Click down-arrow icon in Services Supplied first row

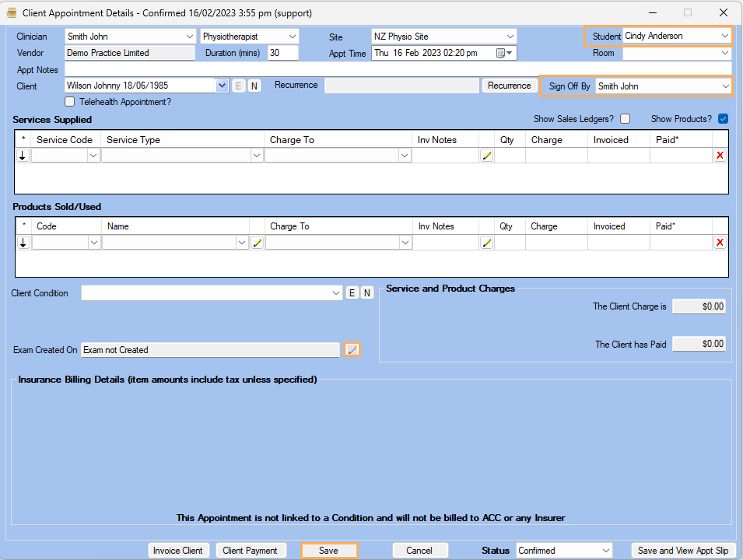click(23, 156)
